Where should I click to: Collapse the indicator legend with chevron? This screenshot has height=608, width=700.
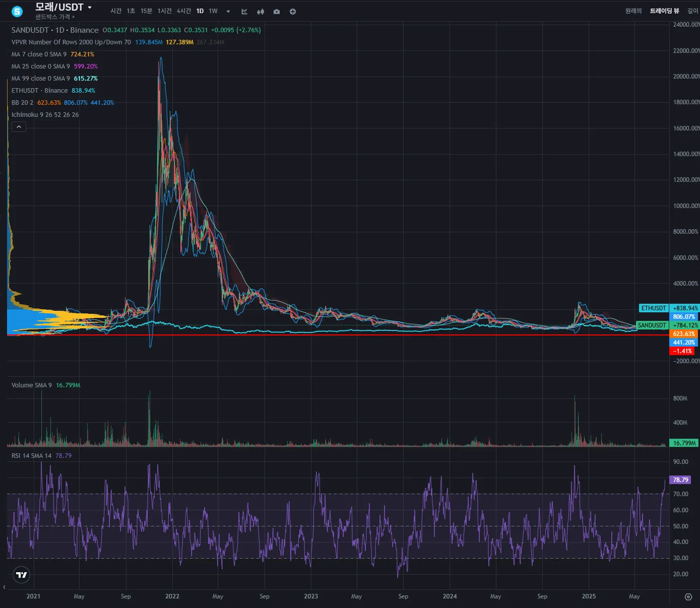point(19,127)
